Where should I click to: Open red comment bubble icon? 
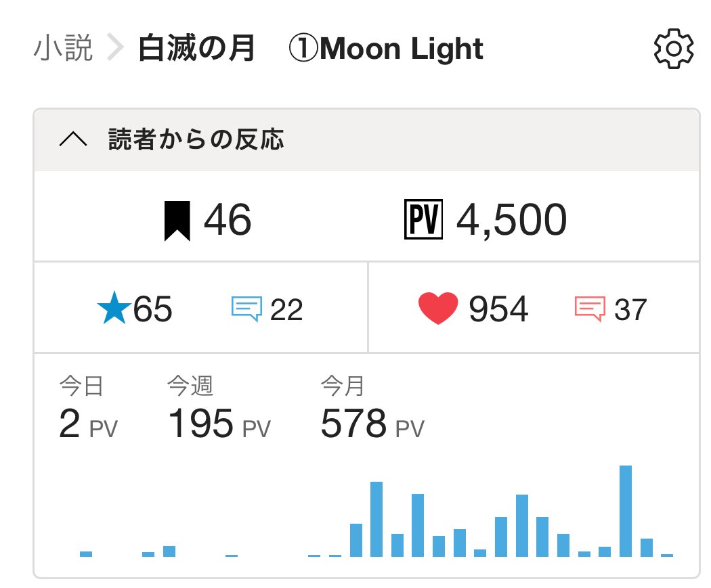coord(589,309)
